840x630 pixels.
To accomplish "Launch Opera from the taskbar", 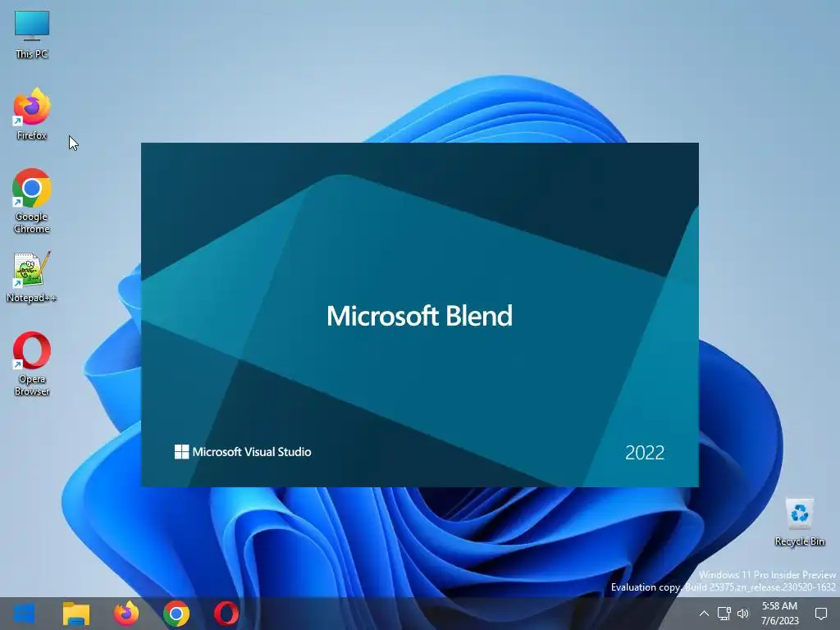I will point(226,614).
